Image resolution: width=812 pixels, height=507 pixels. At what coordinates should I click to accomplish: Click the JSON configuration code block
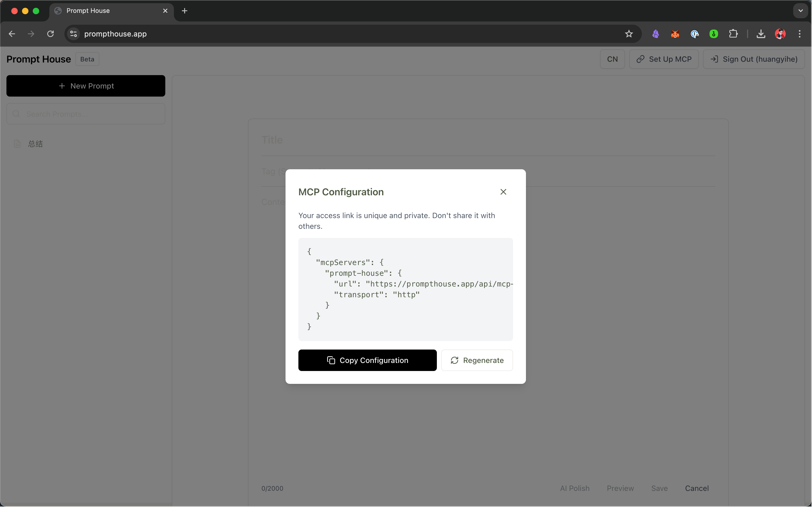coord(405,289)
